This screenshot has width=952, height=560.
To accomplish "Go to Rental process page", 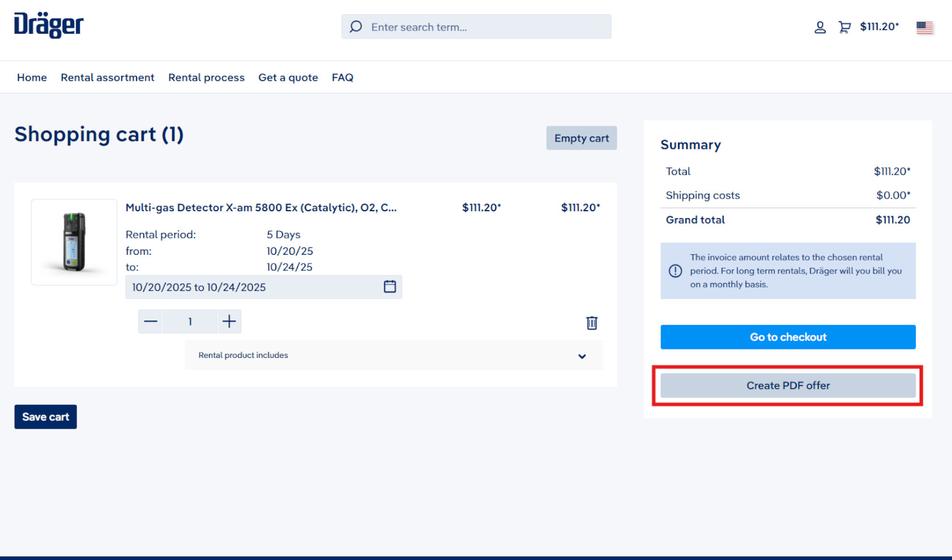I will pyautogui.click(x=206, y=78).
